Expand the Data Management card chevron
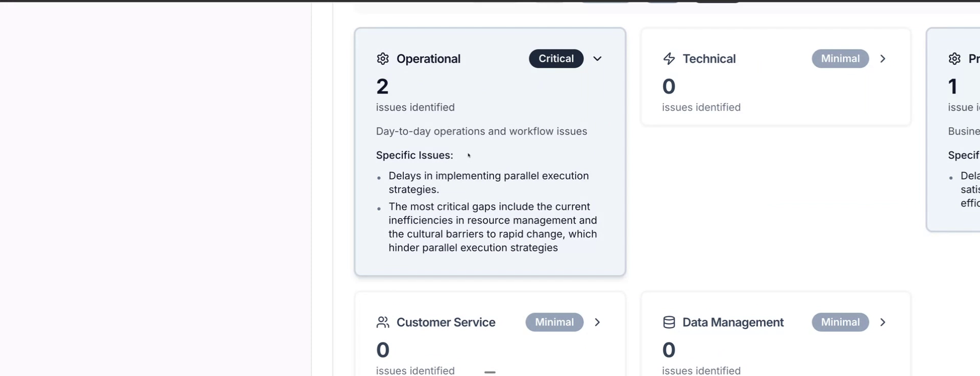Screen dimensions: 980x376 click(x=883, y=322)
